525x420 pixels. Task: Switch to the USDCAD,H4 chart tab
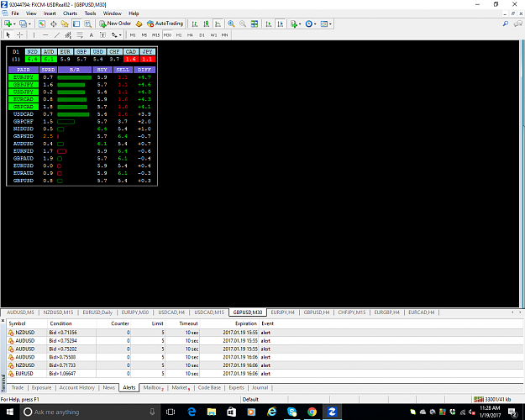(171, 312)
